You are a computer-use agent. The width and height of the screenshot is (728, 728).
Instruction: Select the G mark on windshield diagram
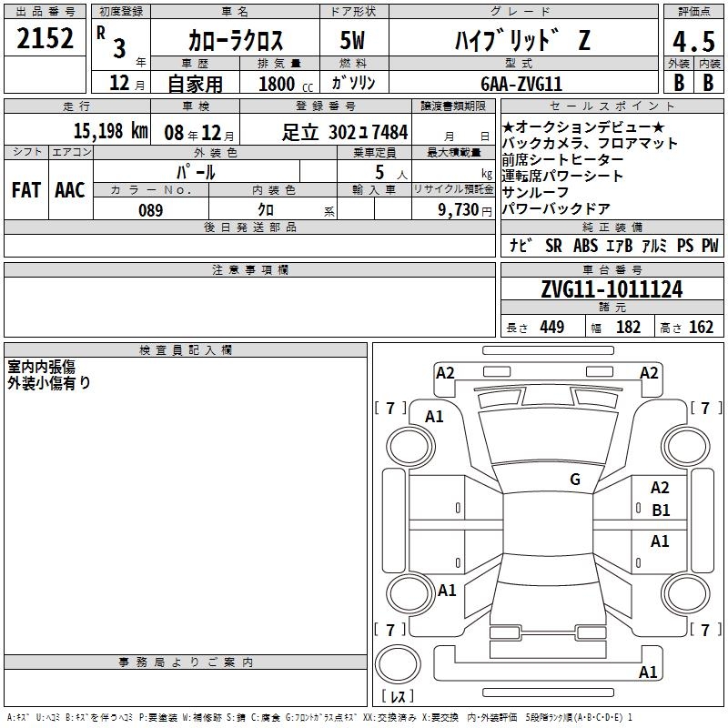click(575, 480)
